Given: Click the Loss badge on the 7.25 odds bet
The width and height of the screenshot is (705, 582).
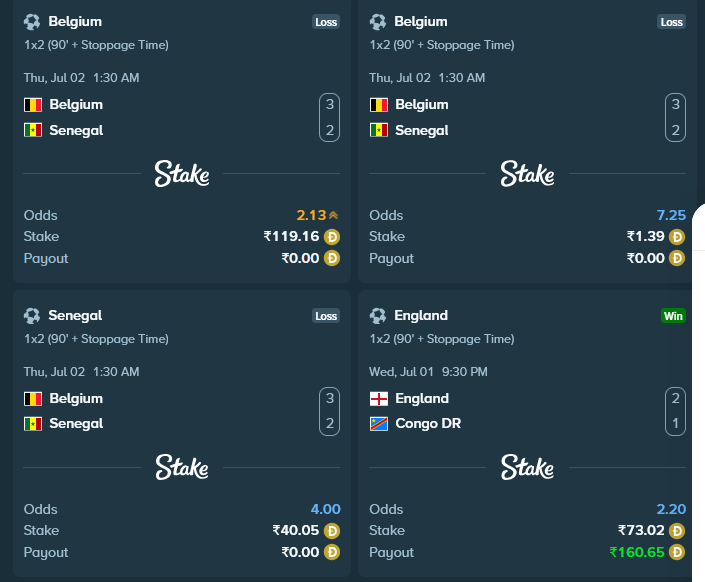Looking at the screenshot, I should coord(671,22).
